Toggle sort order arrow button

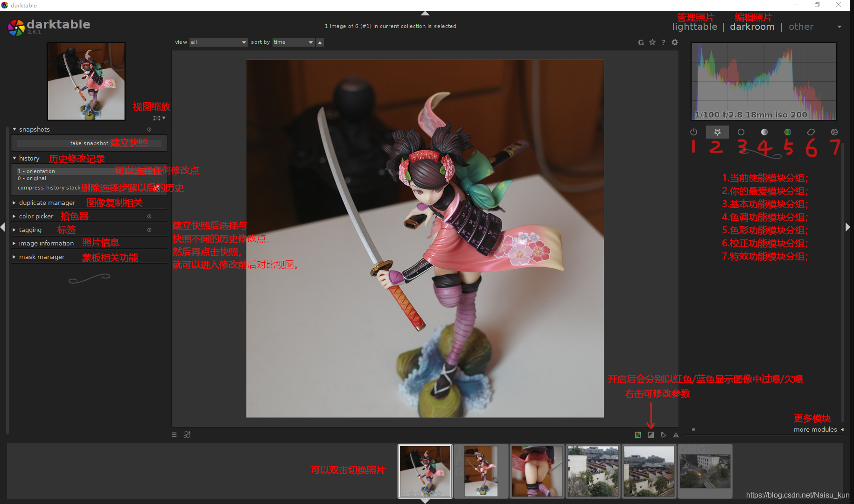320,42
